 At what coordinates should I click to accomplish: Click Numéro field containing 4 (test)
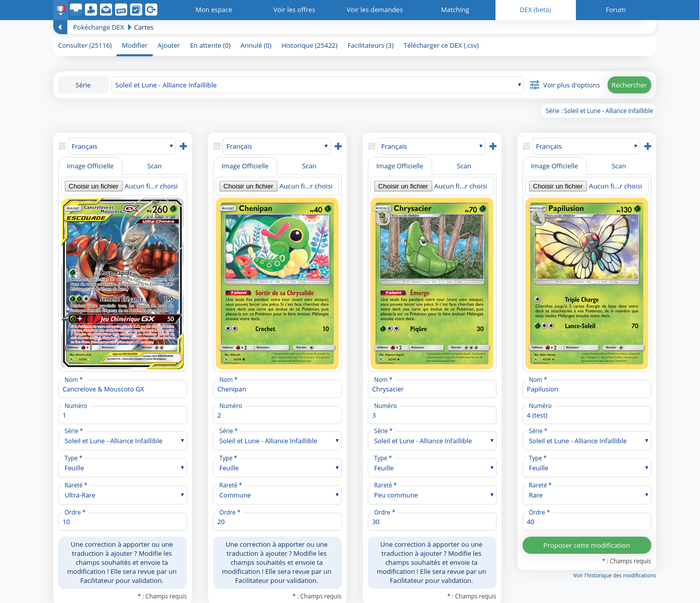(587, 415)
